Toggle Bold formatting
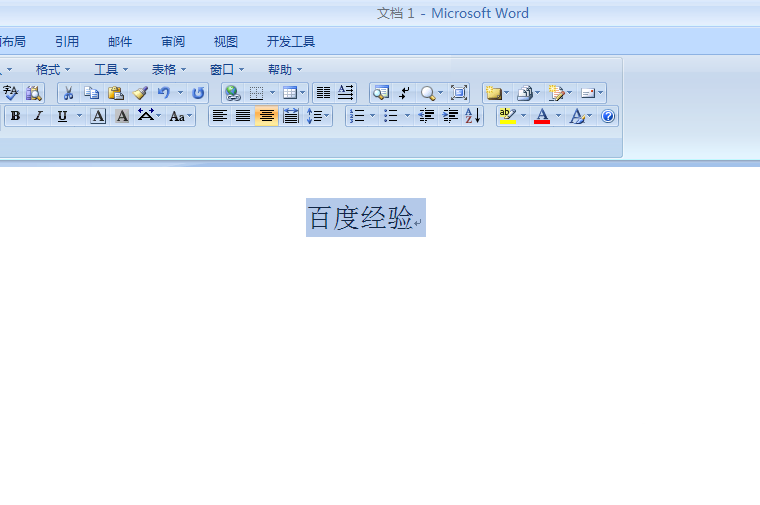Screen dimensions: 760x505 coord(15,116)
